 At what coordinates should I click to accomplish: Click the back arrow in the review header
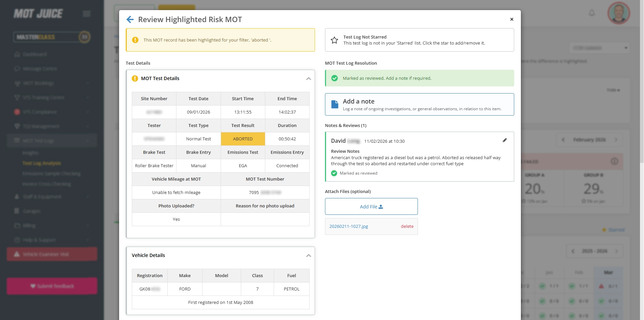(130, 19)
